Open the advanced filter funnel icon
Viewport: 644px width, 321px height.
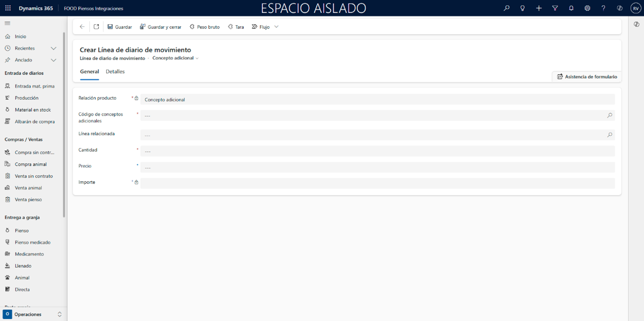coord(555,8)
